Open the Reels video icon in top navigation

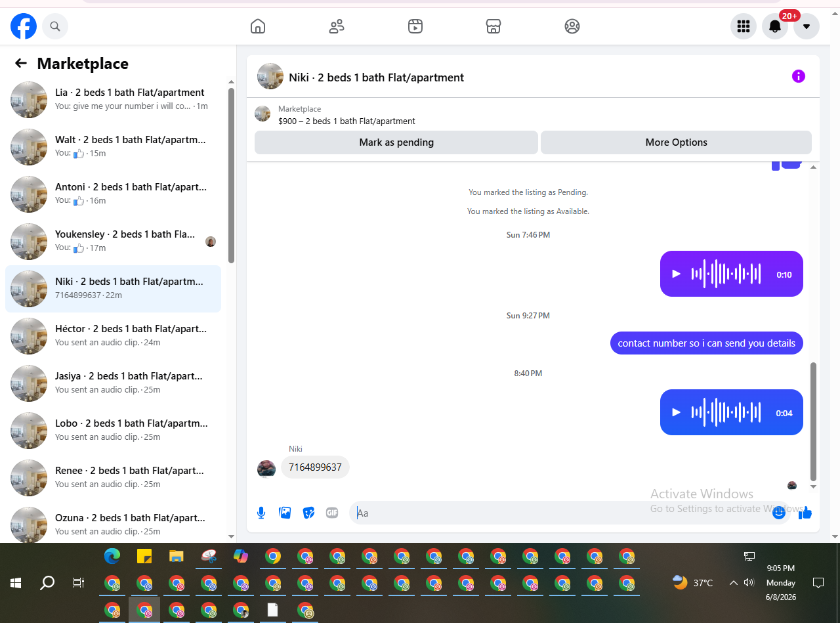[x=415, y=26]
